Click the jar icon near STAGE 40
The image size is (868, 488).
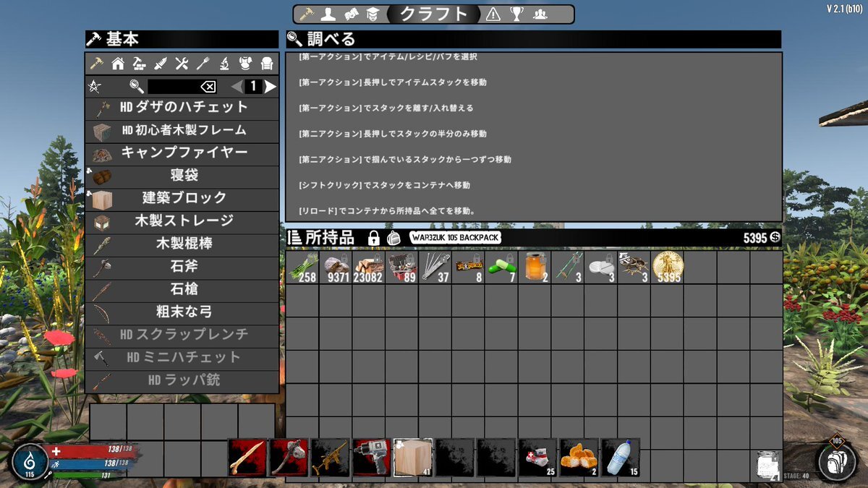click(769, 465)
